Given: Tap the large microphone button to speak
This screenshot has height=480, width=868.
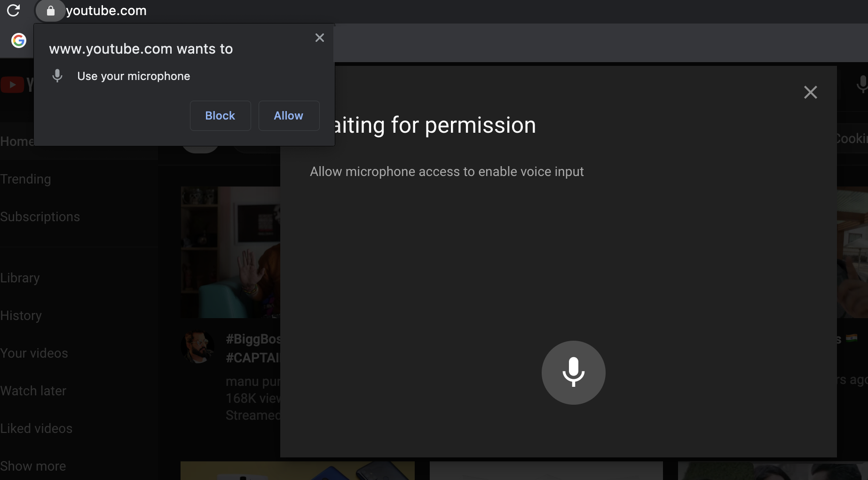Looking at the screenshot, I should pyautogui.click(x=574, y=372).
